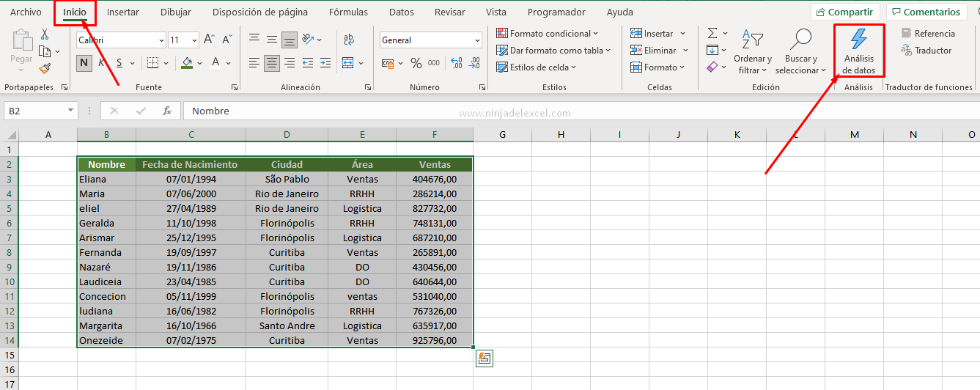This screenshot has width=980, height=390.
Task: Toggle underline with the S button
Action: (x=119, y=63)
